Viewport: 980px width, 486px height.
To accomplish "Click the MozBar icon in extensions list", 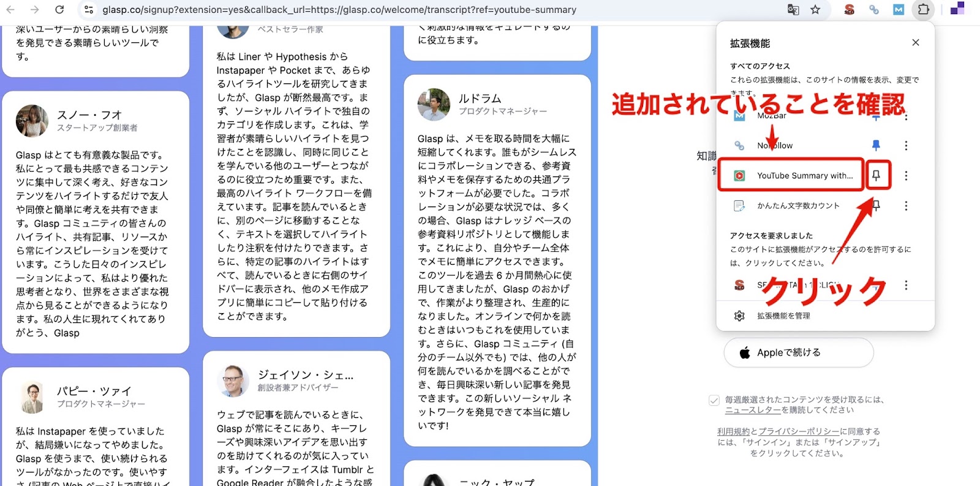I will 739,116.
